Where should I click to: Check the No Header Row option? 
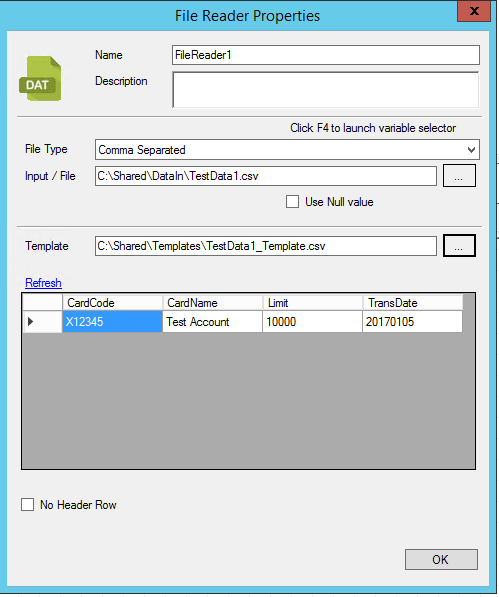[27, 504]
